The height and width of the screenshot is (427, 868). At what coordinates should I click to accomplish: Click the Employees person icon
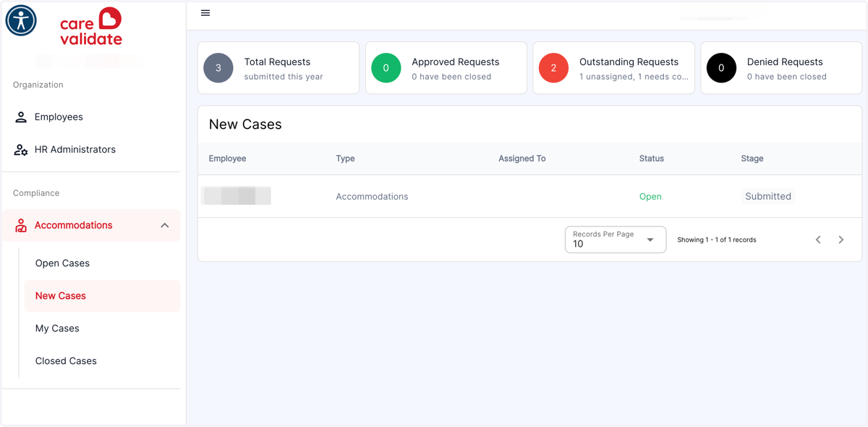21,117
